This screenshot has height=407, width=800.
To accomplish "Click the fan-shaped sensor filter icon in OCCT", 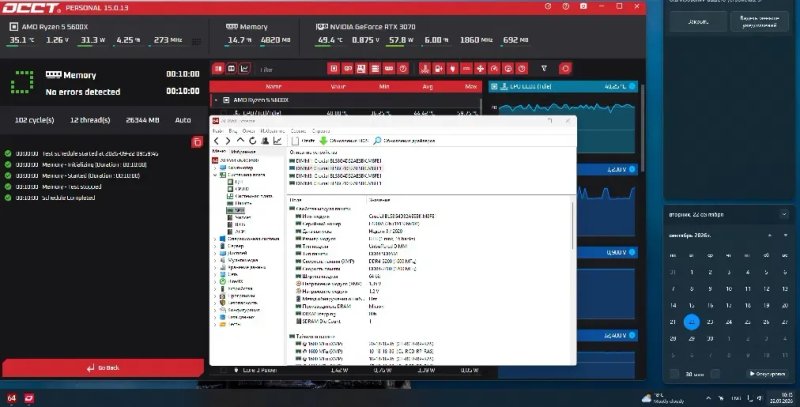I will (x=480, y=68).
